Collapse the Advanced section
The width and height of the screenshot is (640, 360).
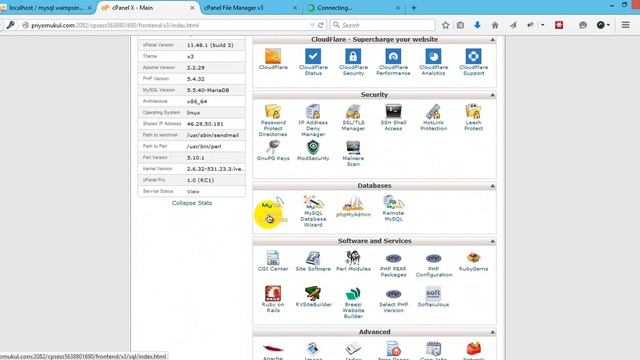click(x=493, y=332)
